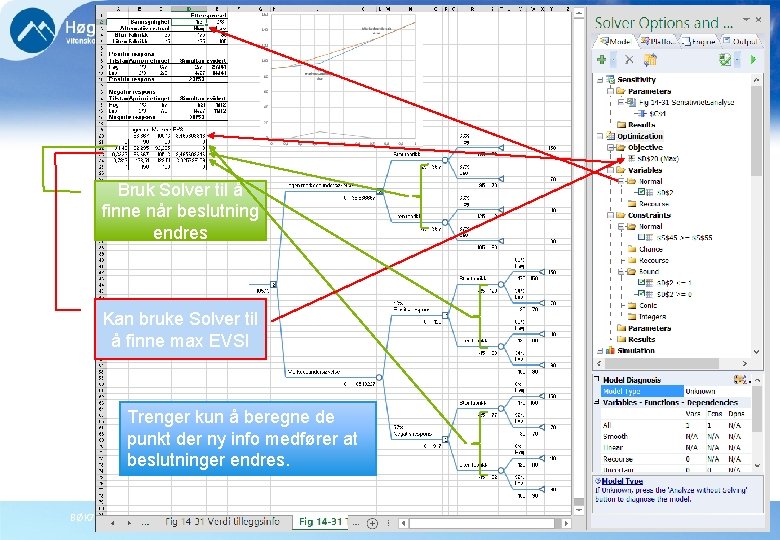Click the Analyze model checkmark icon

[725, 60]
